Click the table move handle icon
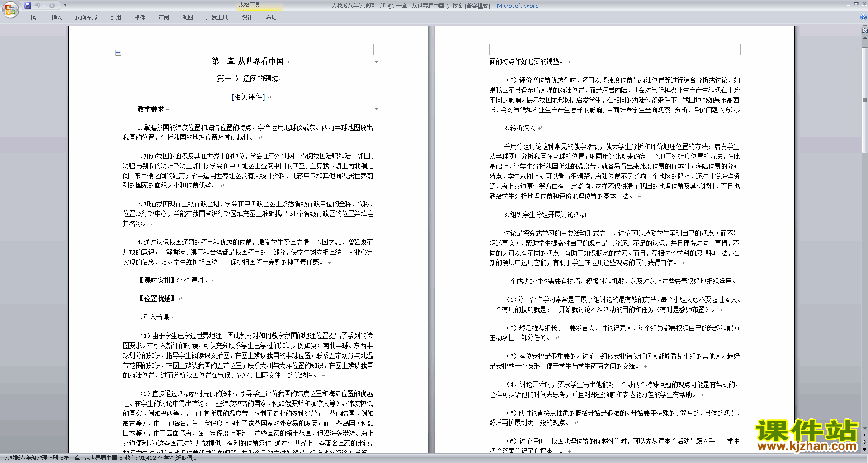 click(x=118, y=53)
